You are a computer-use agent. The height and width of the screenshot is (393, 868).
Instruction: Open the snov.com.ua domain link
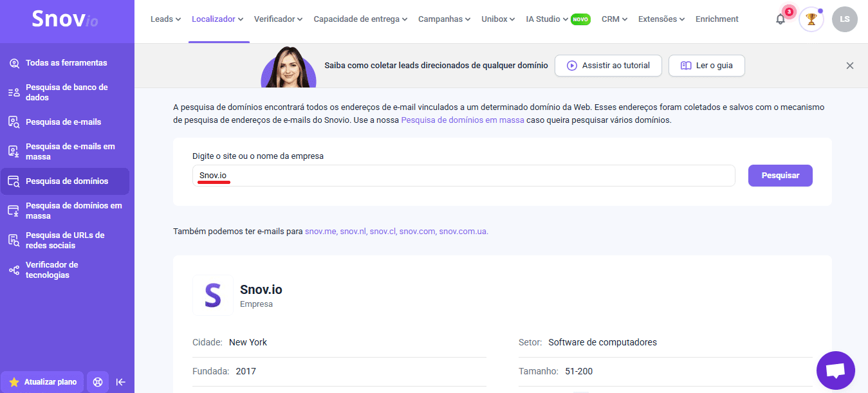click(x=463, y=232)
